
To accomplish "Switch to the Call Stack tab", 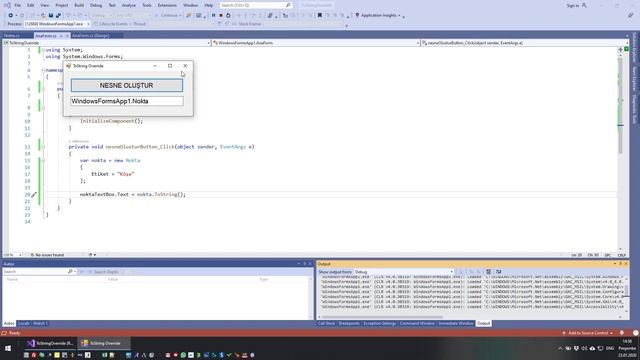I will pos(327,323).
